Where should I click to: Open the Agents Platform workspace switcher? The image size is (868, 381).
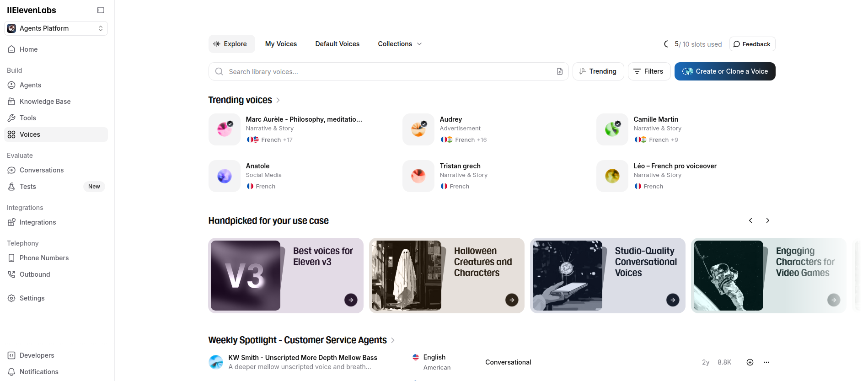(x=55, y=28)
